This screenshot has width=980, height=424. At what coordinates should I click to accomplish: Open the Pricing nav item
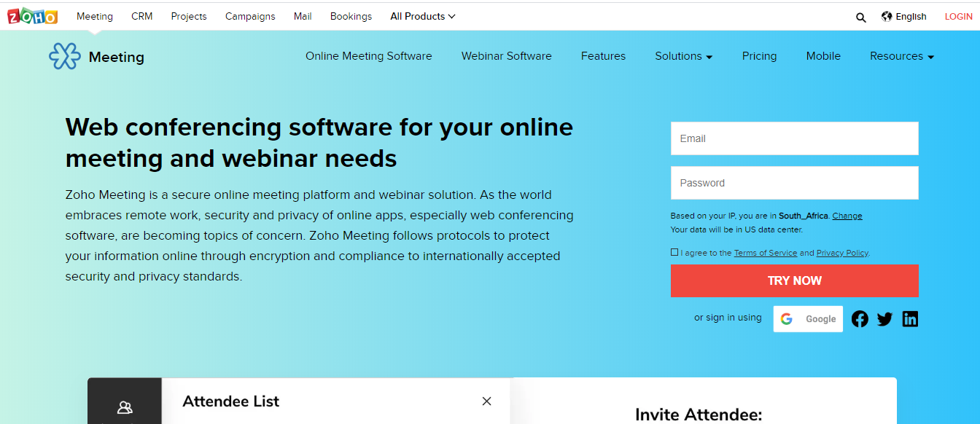tap(759, 56)
